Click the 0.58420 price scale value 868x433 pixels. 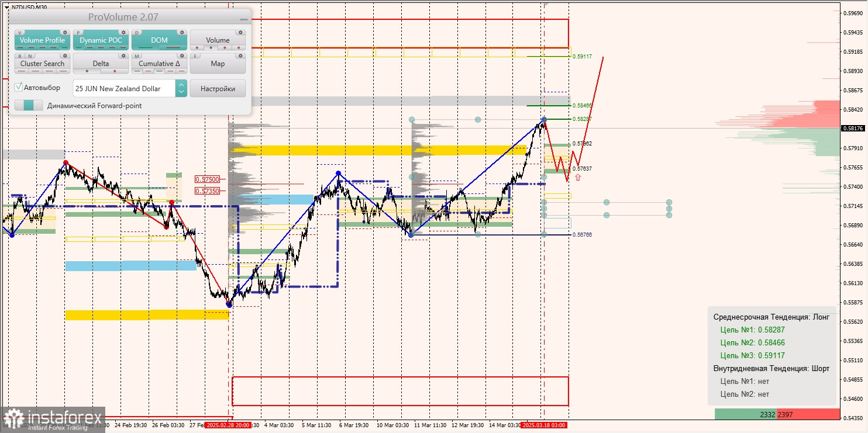(853, 109)
